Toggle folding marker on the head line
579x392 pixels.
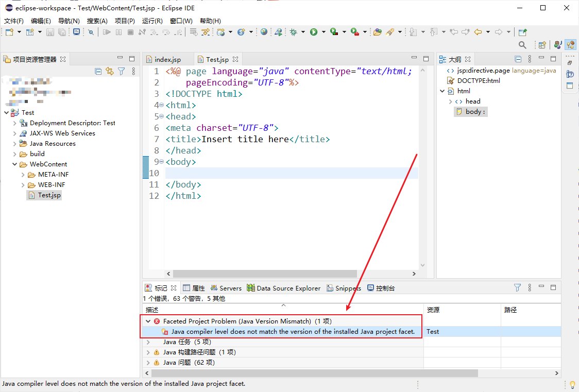click(x=161, y=116)
